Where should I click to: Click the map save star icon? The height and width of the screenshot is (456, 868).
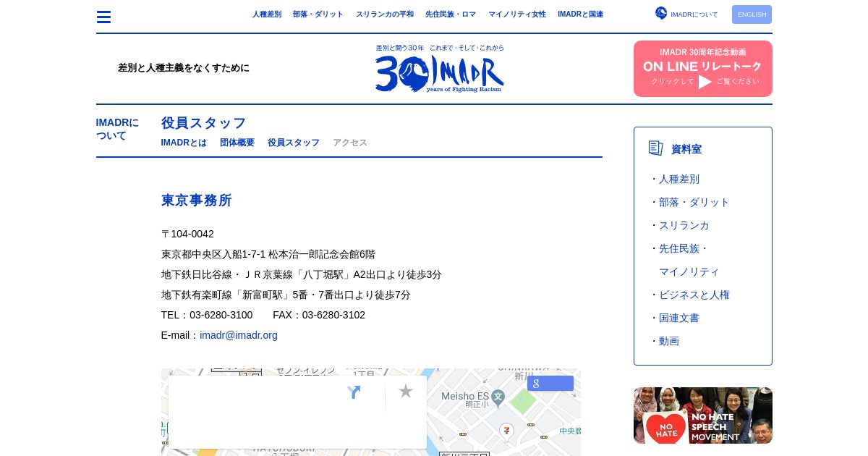click(x=406, y=391)
